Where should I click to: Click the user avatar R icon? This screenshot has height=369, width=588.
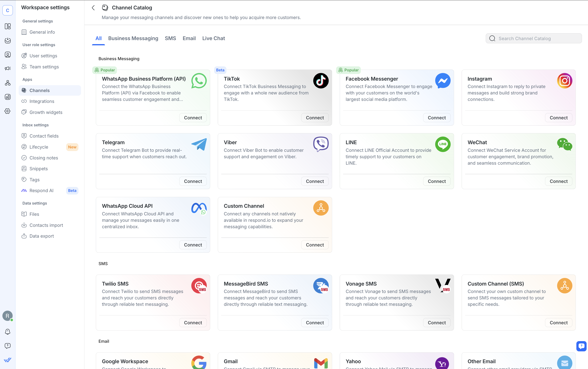[x=8, y=316]
